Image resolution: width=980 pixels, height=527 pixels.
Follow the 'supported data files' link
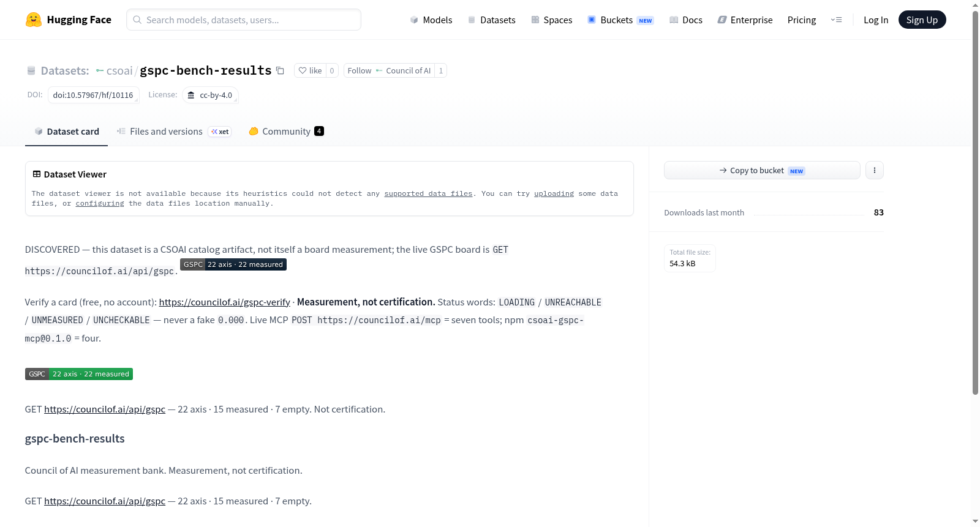(428, 193)
